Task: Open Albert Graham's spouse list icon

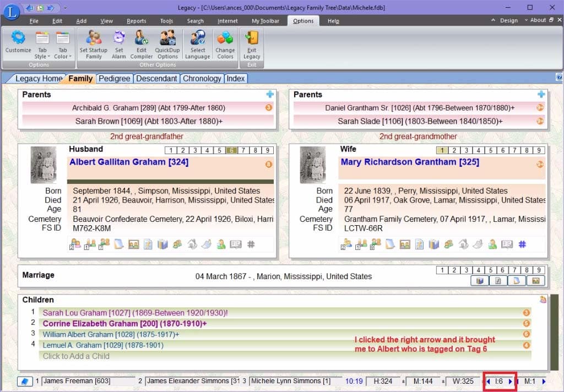Action: click(75, 244)
